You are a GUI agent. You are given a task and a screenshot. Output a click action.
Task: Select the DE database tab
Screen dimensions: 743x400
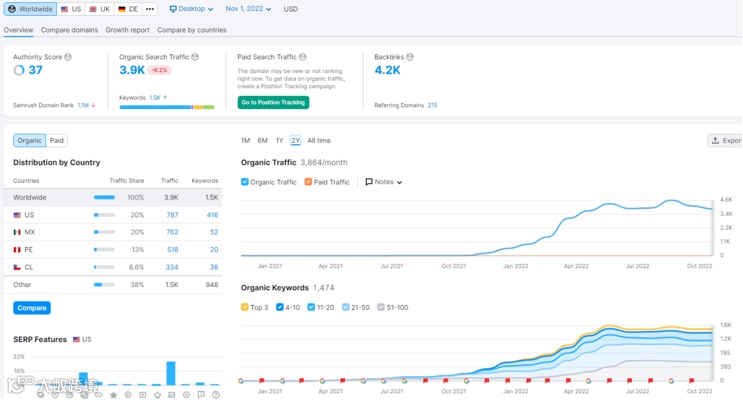pos(128,9)
